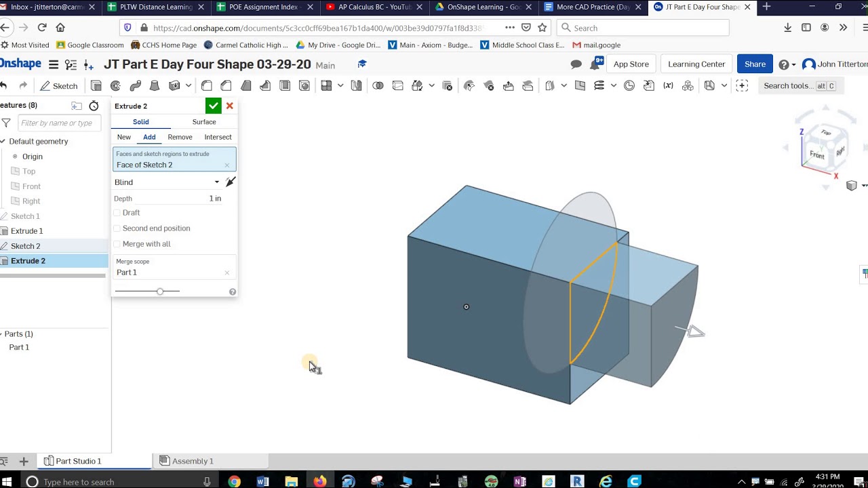Click the Extrude 2 dialog slider handle
This screenshot has height=488, width=868.
[160, 291]
